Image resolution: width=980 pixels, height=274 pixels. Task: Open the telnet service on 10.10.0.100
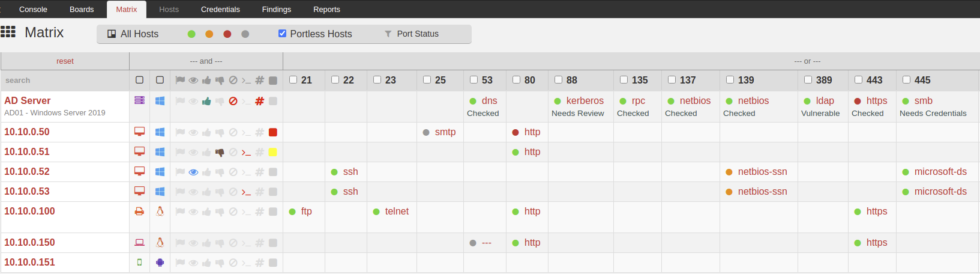(397, 211)
